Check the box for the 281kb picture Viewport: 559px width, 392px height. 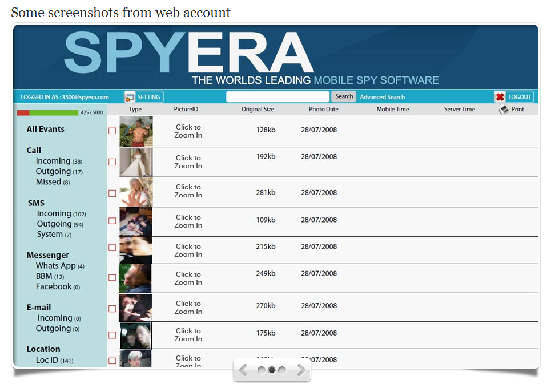point(112,193)
